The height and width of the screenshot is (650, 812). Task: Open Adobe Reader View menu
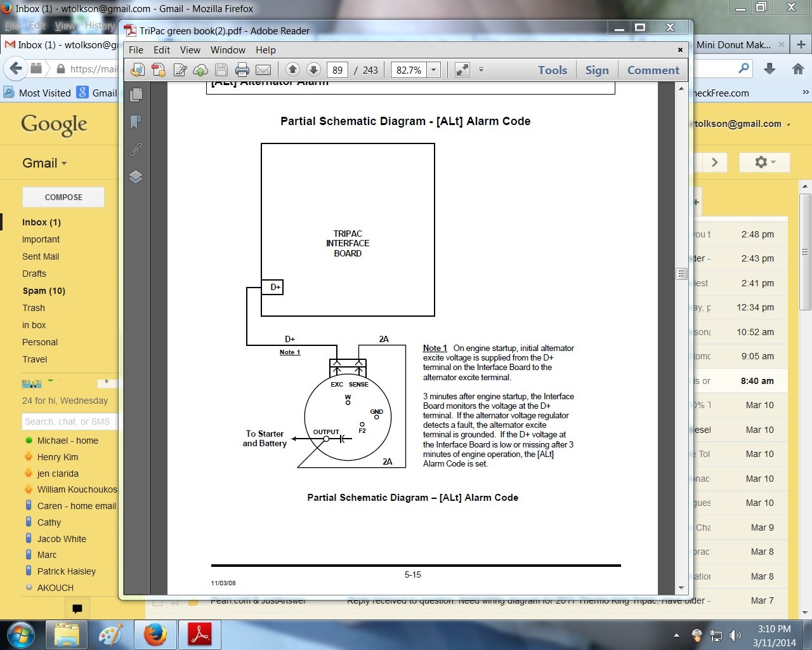click(190, 50)
